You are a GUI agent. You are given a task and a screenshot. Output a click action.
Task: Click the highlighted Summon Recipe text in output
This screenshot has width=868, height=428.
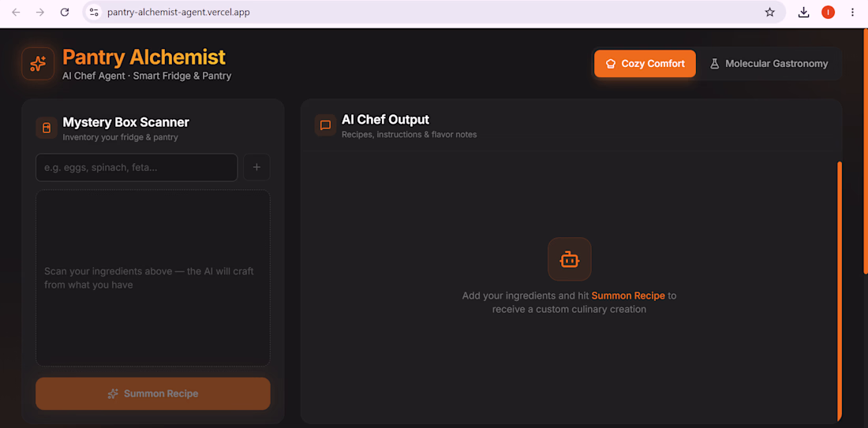(x=628, y=296)
